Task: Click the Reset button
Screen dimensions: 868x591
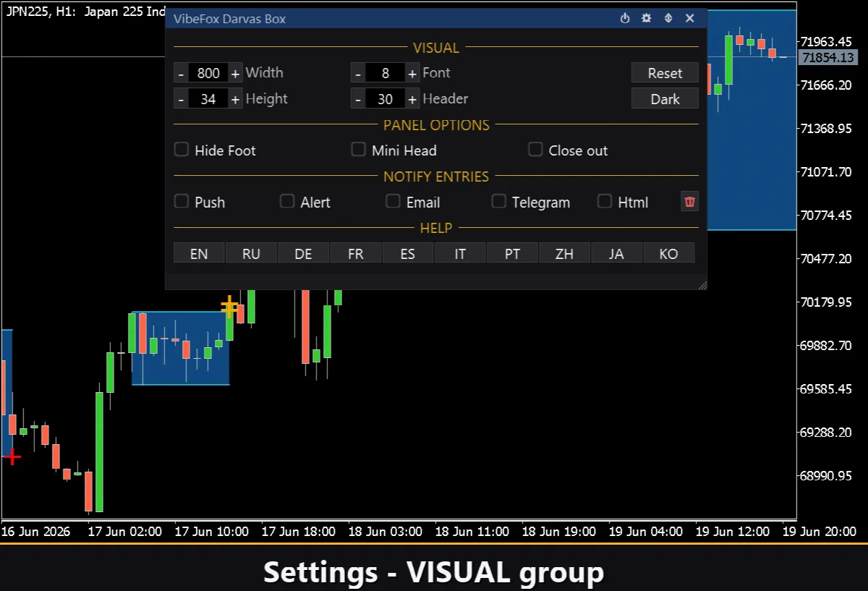Action: tap(665, 73)
